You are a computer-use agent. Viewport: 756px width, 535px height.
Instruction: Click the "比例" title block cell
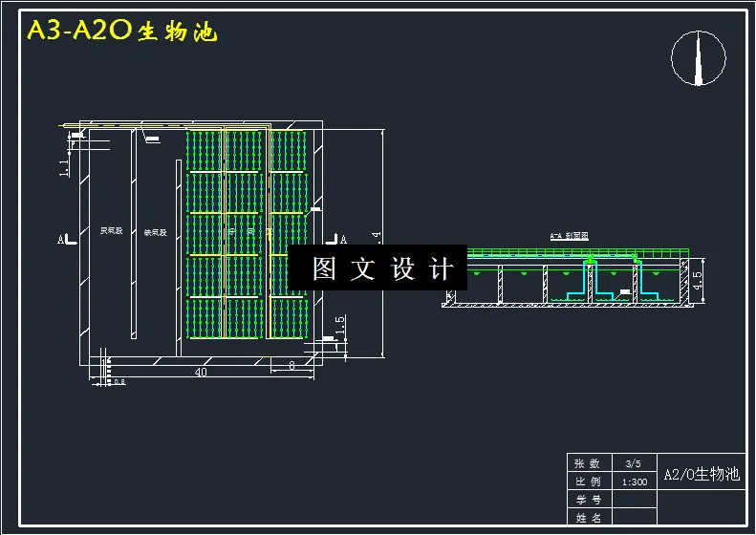click(589, 481)
